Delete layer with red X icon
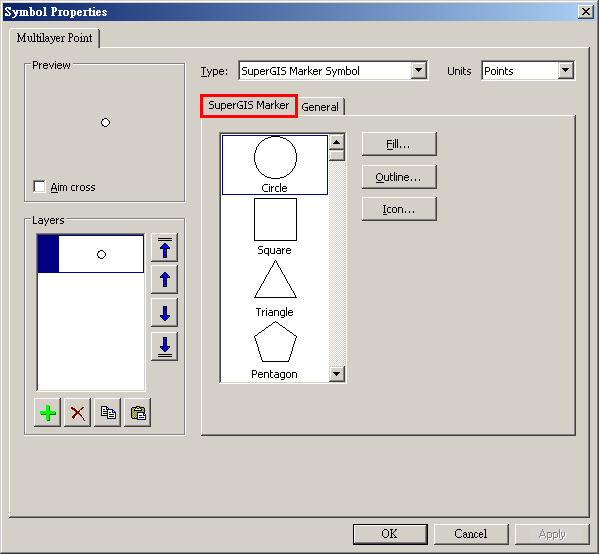This screenshot has width=599, height=554. 78,413
